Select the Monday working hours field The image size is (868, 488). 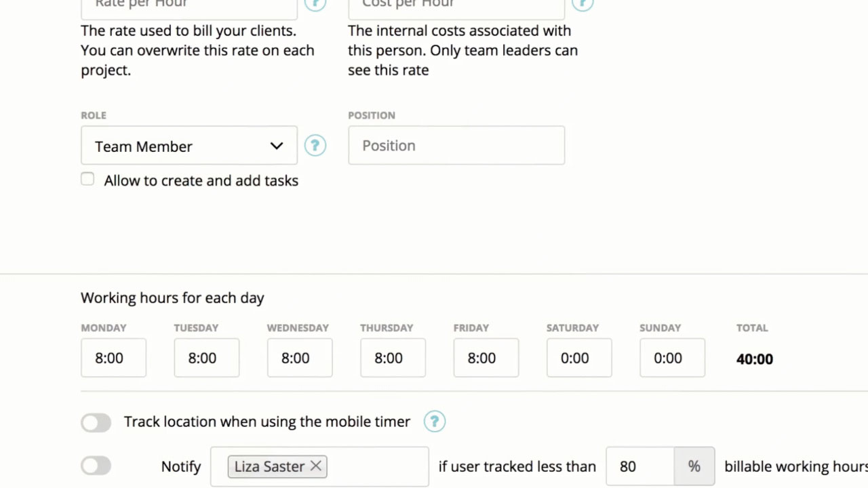(113, 358)
